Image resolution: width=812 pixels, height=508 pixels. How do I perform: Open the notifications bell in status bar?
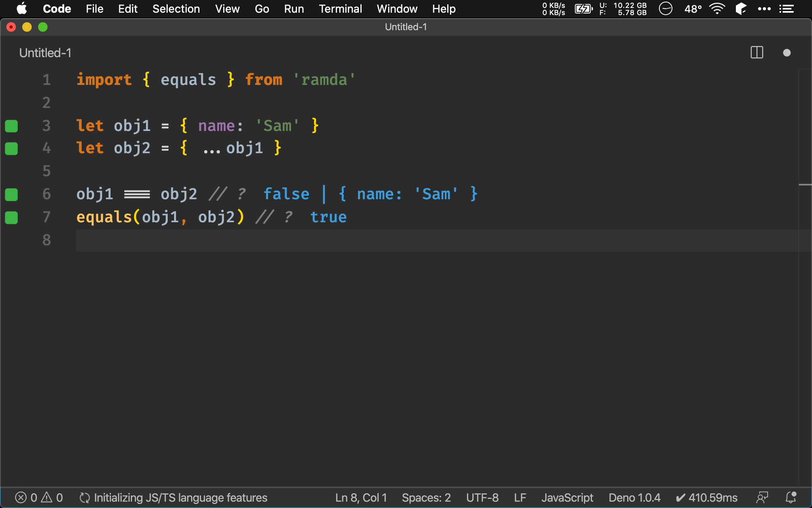(x=791, y=497)
